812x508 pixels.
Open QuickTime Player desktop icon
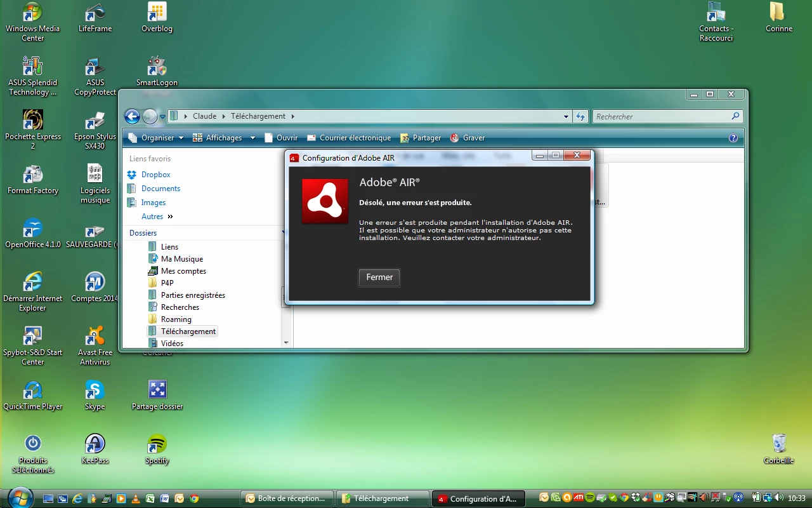pyautogui.click(x=32, y=396)
